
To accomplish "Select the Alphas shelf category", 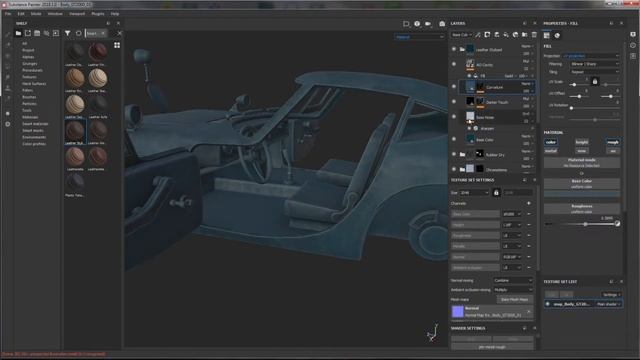I will coord(28,57).
